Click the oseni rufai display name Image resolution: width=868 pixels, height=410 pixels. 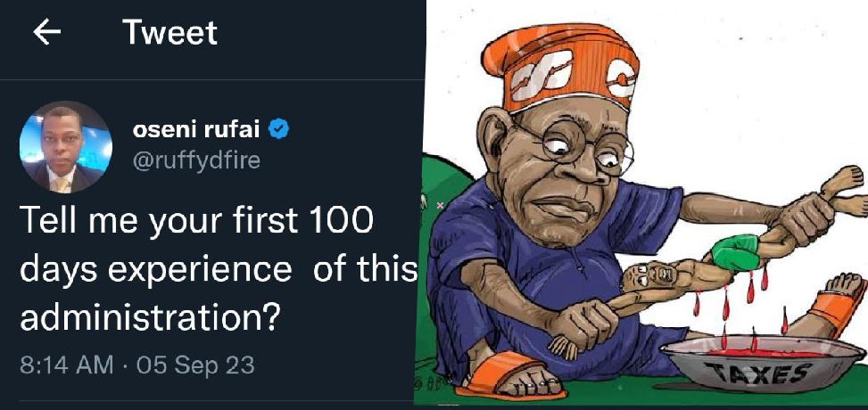196,130
